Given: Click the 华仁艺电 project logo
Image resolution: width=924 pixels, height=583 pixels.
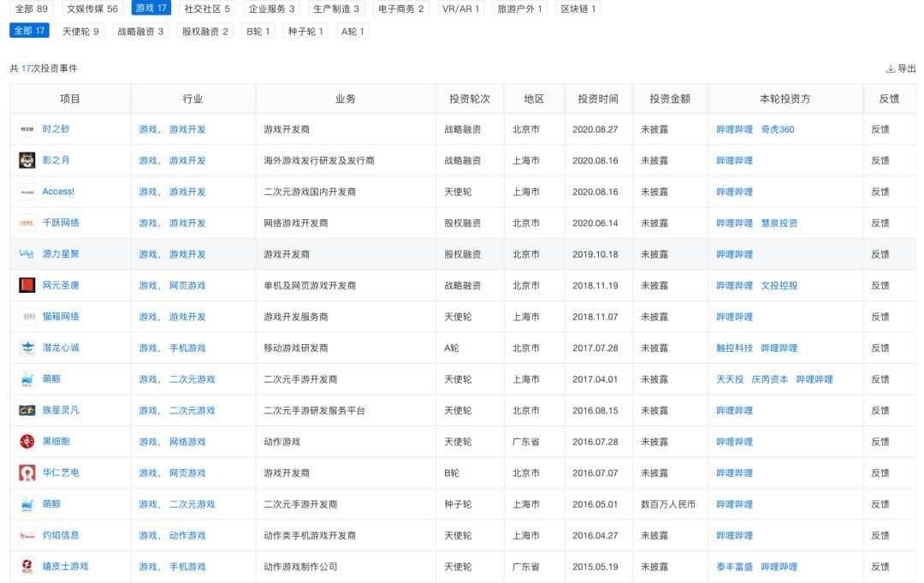Looking at the screenshot, I should point(26,473).
